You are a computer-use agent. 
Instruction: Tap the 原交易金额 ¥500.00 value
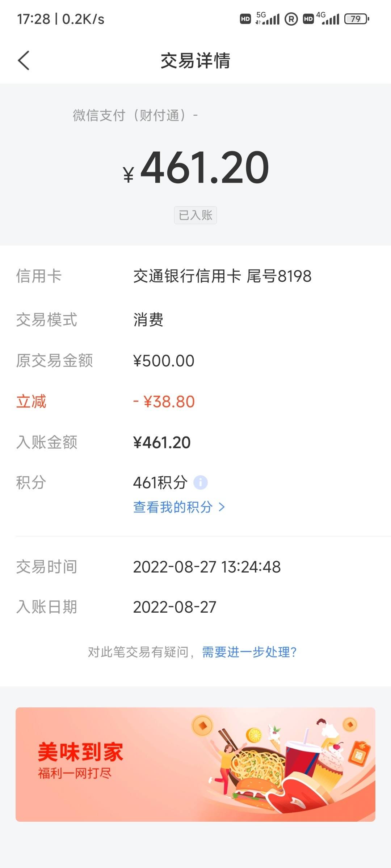[164, 361]
